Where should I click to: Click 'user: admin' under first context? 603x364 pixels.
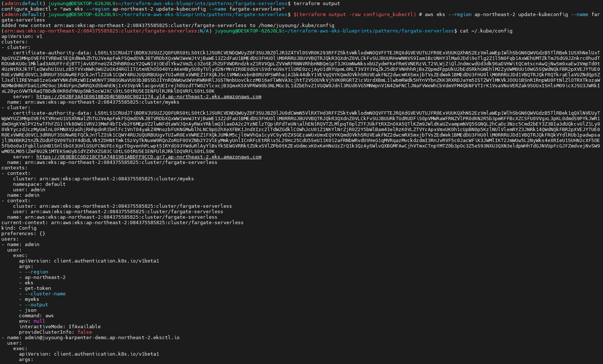29,190
